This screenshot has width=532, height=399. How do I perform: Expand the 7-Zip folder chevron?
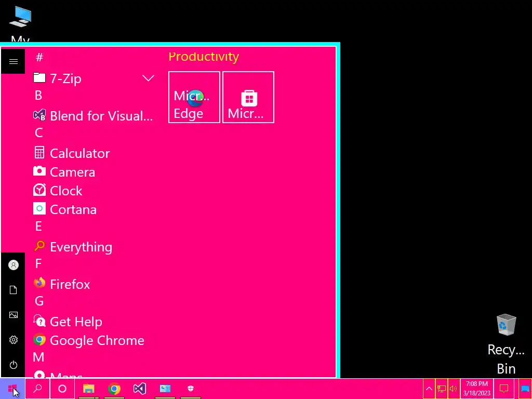(x=148, y=78)
